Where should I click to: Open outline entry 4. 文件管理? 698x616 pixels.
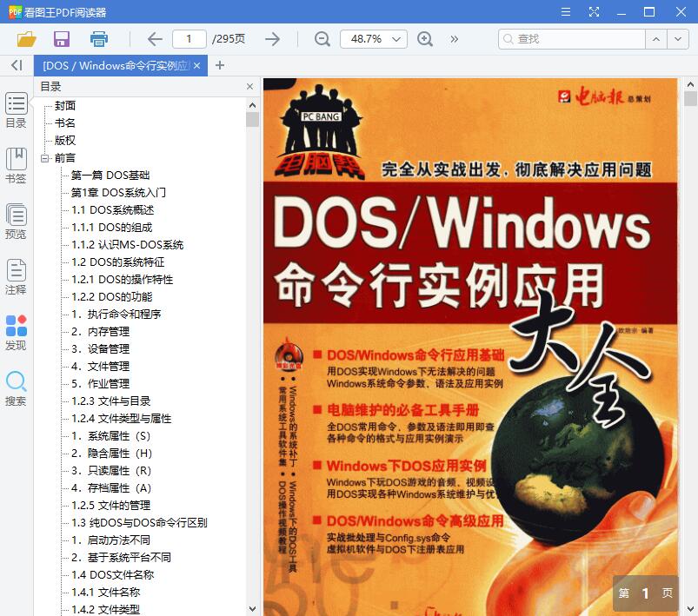click(x=101, y=367)
